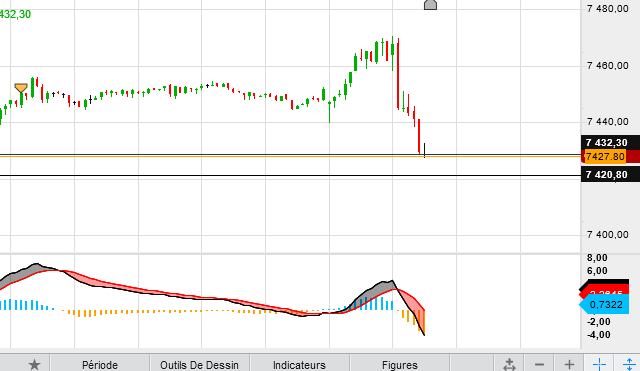This screenshot has height=371, width=640.
Task: Click the -4,00 indicator axis label
Action: point(599,335)
